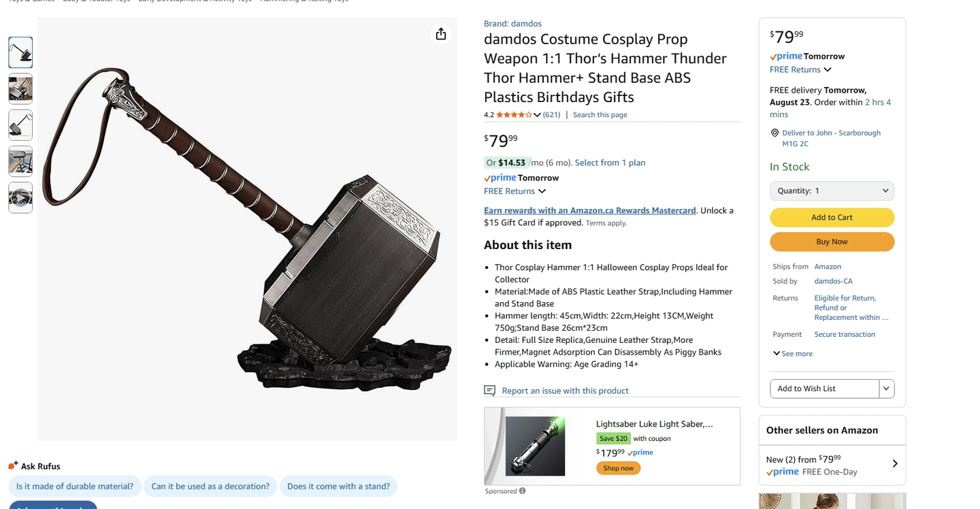
Task: Open the other sellers arrow chevron
Action: [895, 463]
